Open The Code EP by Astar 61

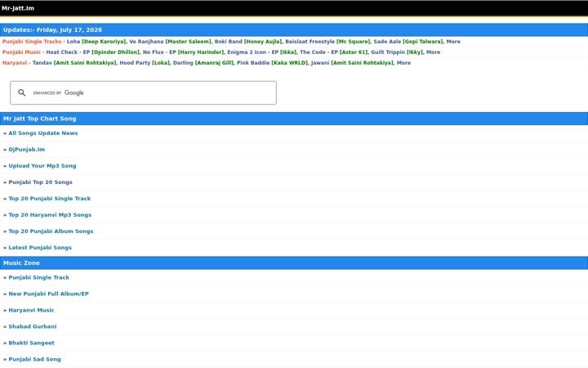[x=334, y=52]
